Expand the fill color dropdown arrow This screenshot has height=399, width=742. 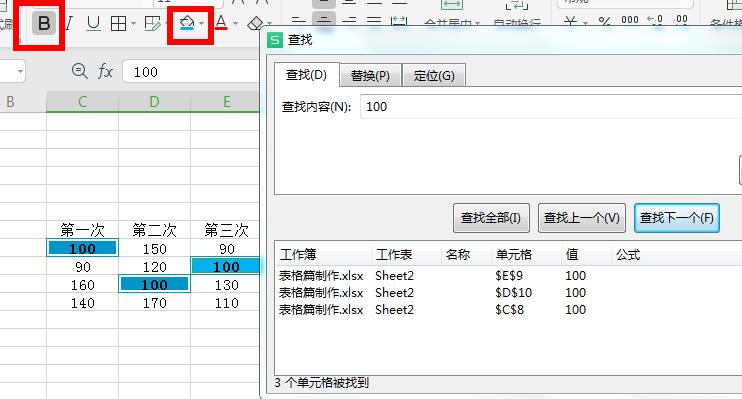(202, 23)
